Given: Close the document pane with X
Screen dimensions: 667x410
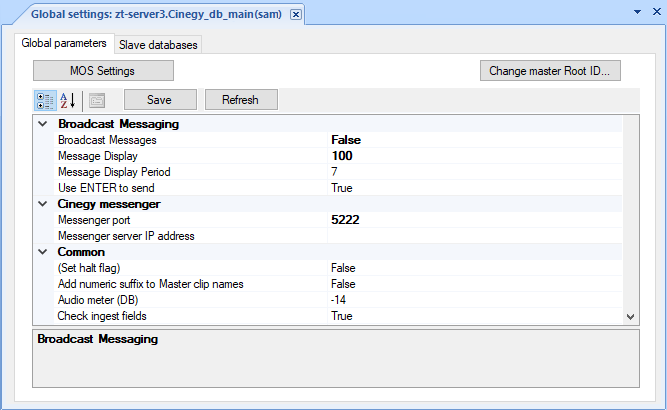Looking at the screenshot, I should 657,12.
